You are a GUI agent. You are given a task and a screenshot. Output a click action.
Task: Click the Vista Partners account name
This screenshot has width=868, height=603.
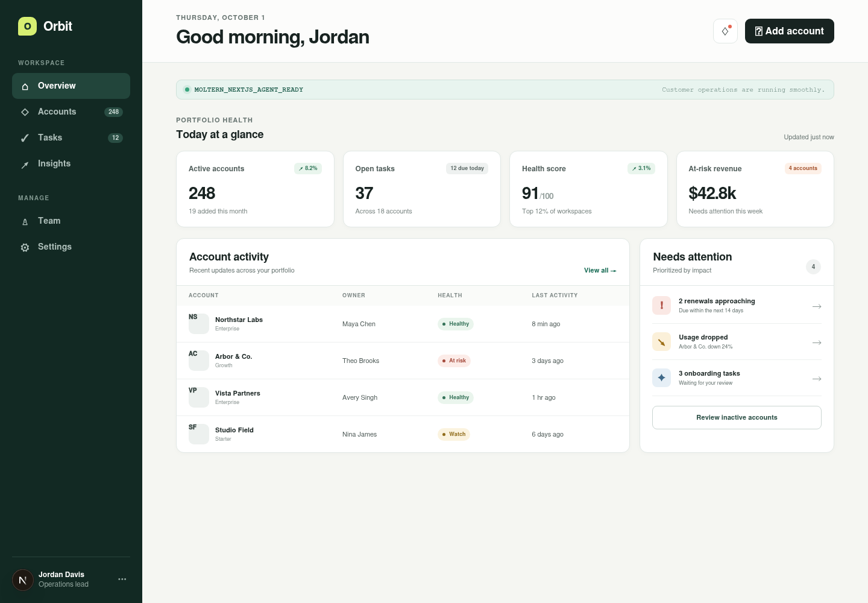(237, 393)
